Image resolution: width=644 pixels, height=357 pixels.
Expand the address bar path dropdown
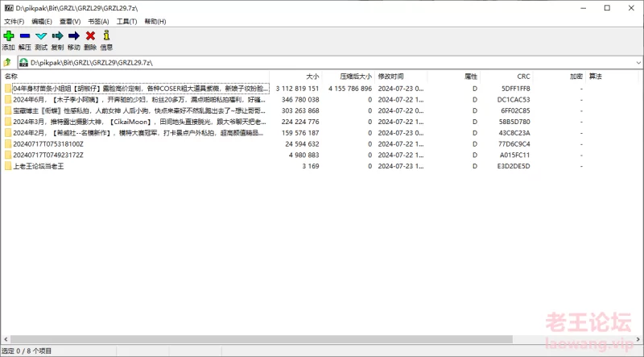click(638, 63)
